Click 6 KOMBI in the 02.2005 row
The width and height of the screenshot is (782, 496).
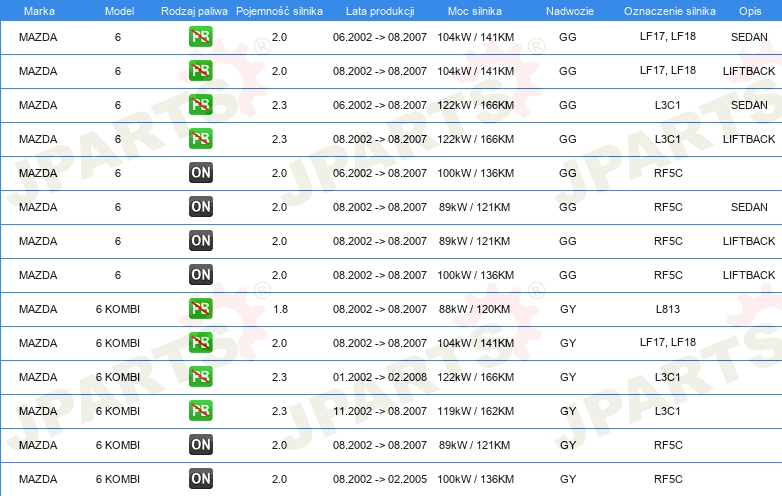[118, 479]
